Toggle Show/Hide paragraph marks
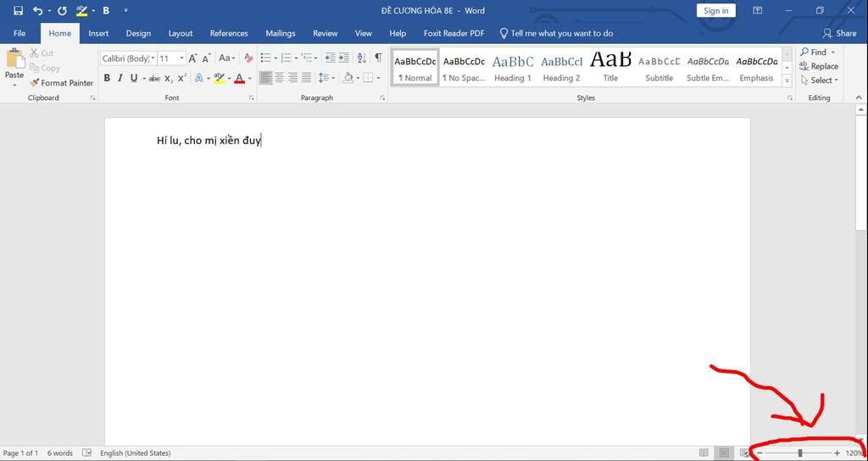868x461 pixels. (x=378, y=58)
